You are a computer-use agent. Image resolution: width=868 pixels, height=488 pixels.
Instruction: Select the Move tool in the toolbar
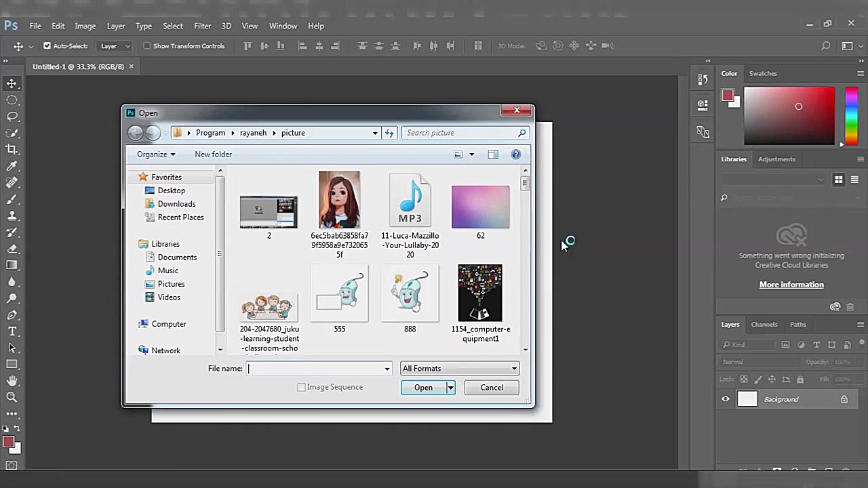coord(12,83)
